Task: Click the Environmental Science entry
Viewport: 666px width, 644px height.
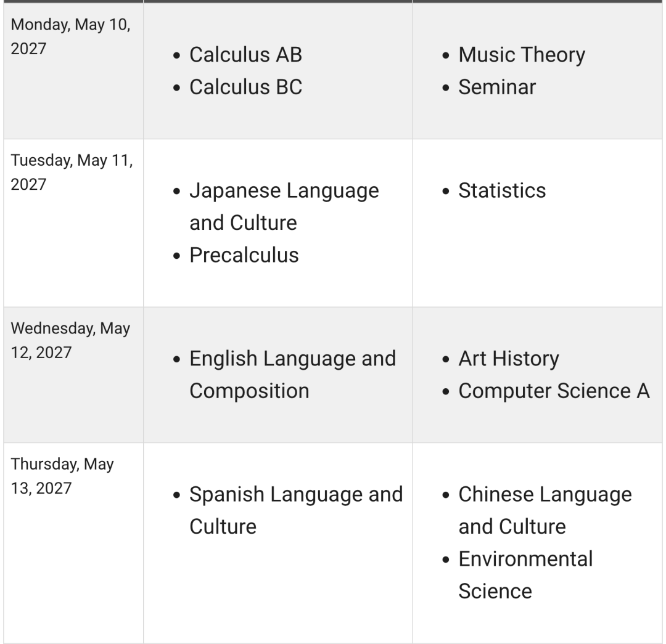Action: (525, 575)
